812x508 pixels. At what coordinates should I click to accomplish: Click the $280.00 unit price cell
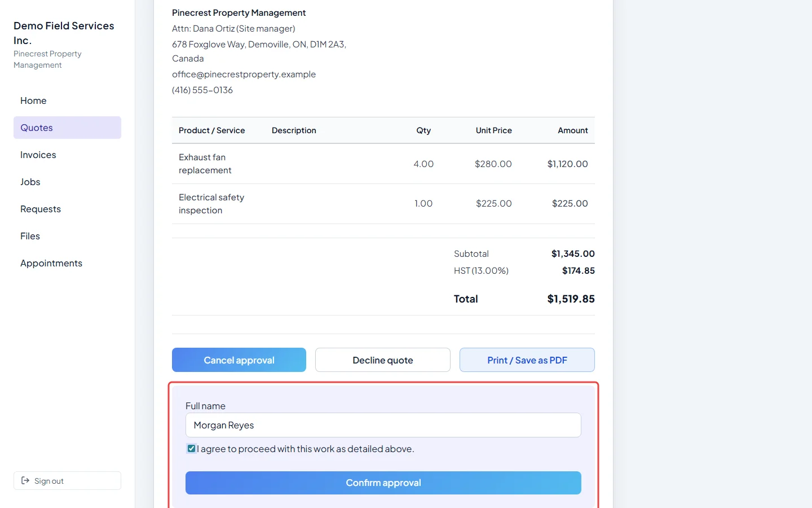(493, 164)
